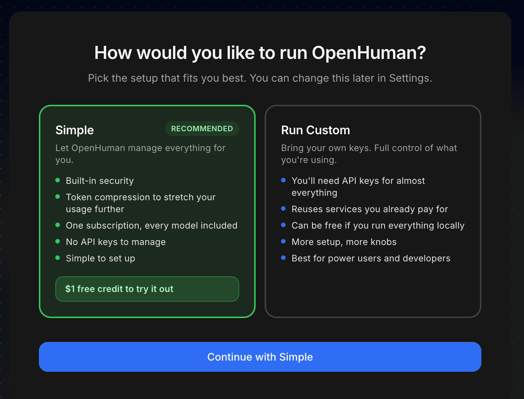This screenshot has width=524, height=399.
Task: Click the $1 free credit banner
Action: [147, 289]
